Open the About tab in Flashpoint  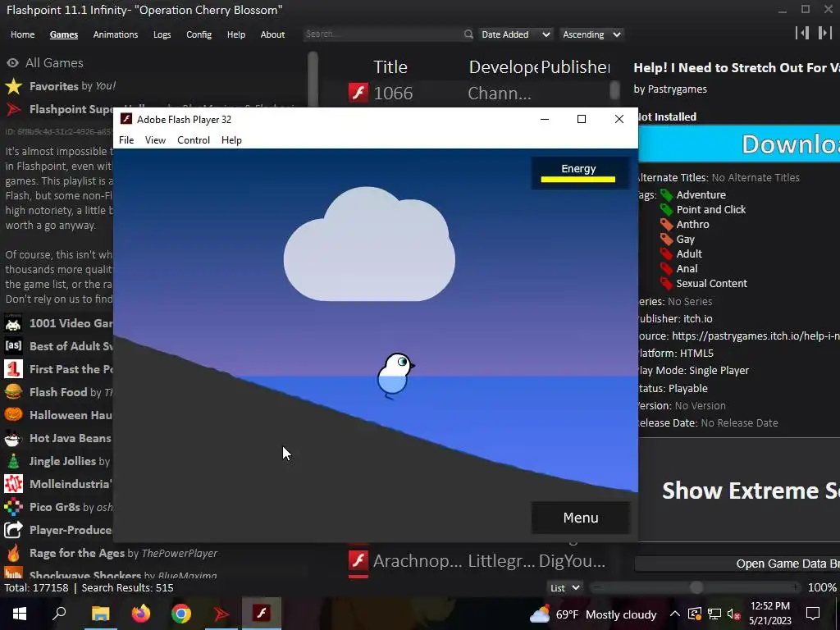[272, 34]
